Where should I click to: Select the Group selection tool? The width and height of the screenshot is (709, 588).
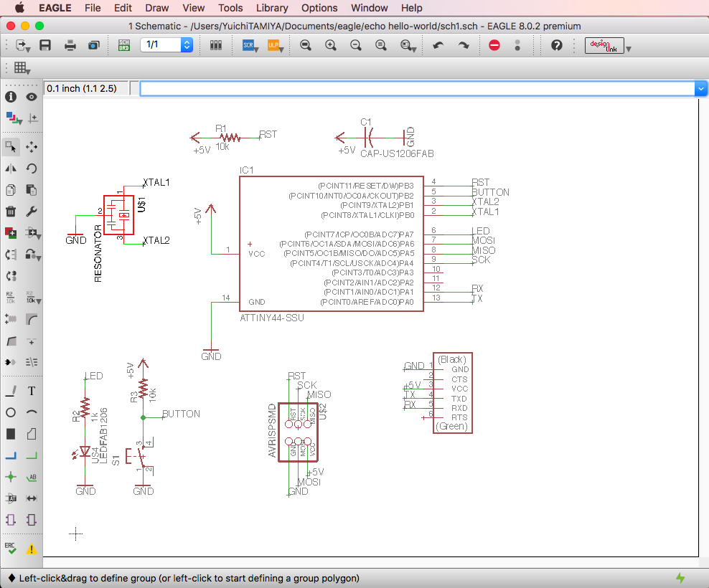pyautogui.click(x=11, y=147)
